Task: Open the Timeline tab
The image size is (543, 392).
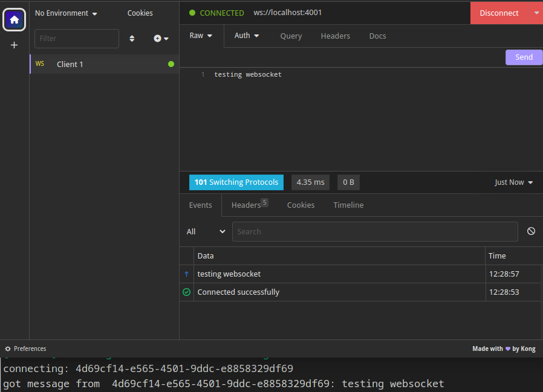Action: (348, 205)
